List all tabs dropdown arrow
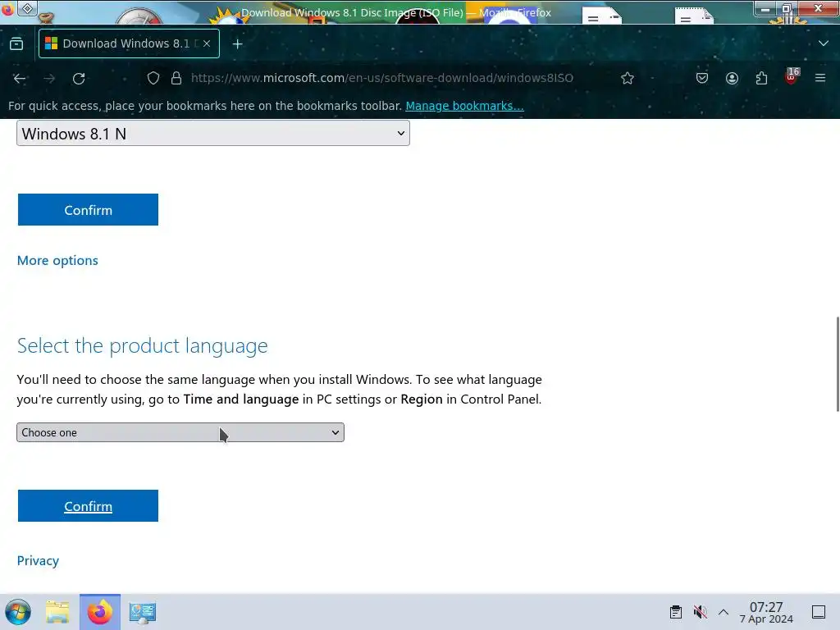 click(x=824, y=43)
